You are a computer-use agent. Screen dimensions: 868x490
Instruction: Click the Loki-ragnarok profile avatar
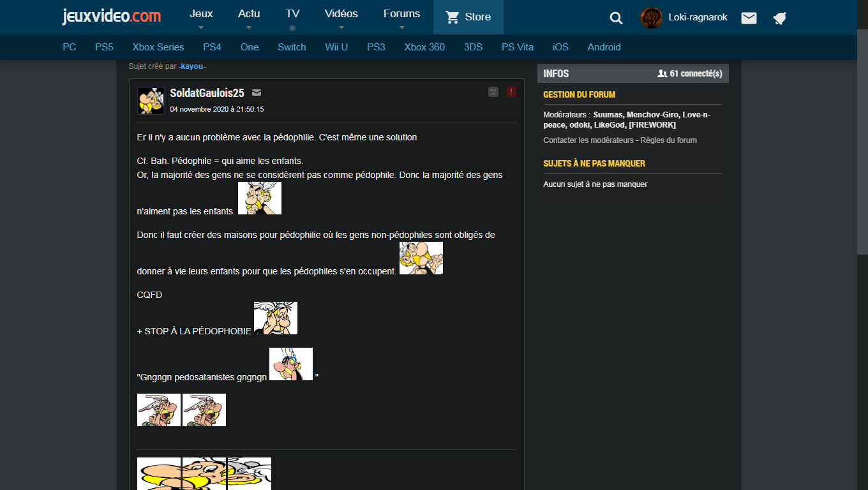652,18
